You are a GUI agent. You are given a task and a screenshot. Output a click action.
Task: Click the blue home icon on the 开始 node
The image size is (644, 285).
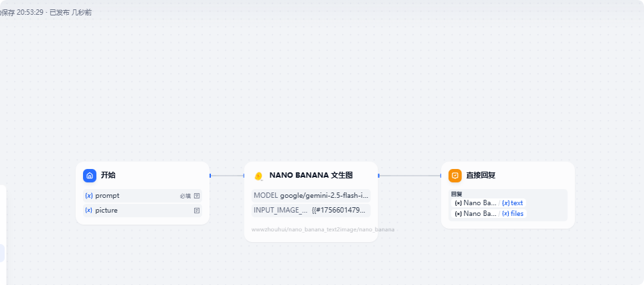(90, 175)
